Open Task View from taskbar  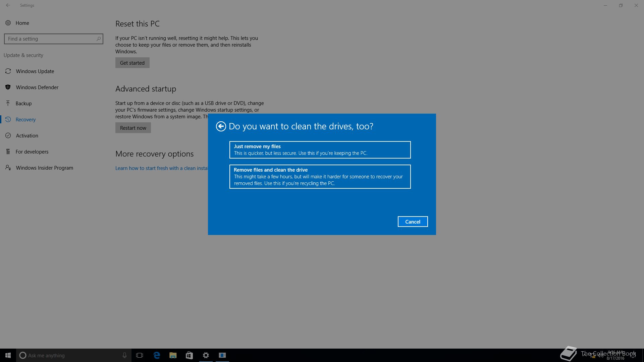click(140, 355)
